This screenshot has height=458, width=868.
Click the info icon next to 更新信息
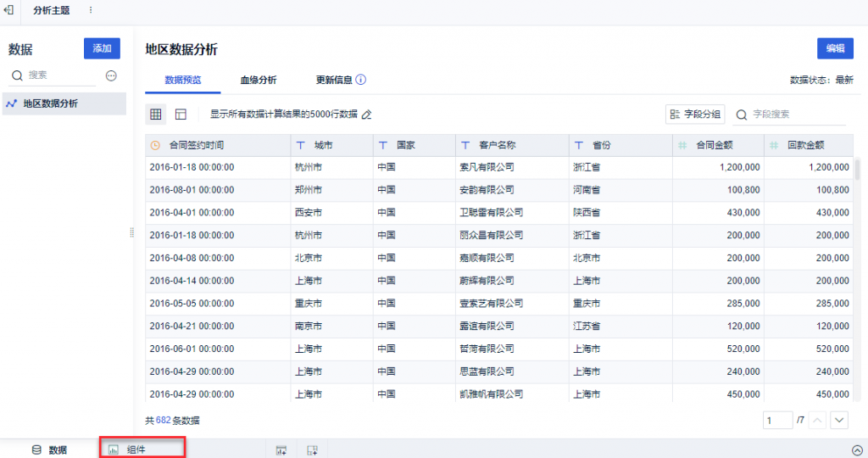tap(361, 80)
